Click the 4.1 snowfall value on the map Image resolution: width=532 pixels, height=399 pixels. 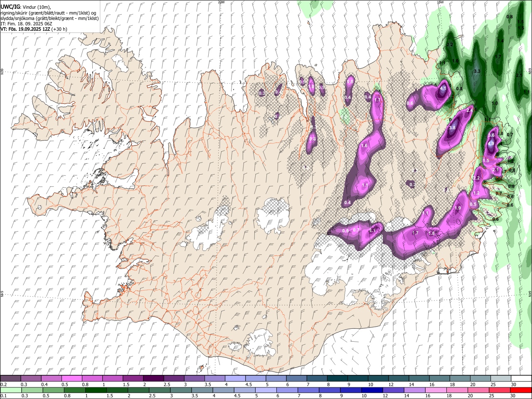(x=443, y=88)
